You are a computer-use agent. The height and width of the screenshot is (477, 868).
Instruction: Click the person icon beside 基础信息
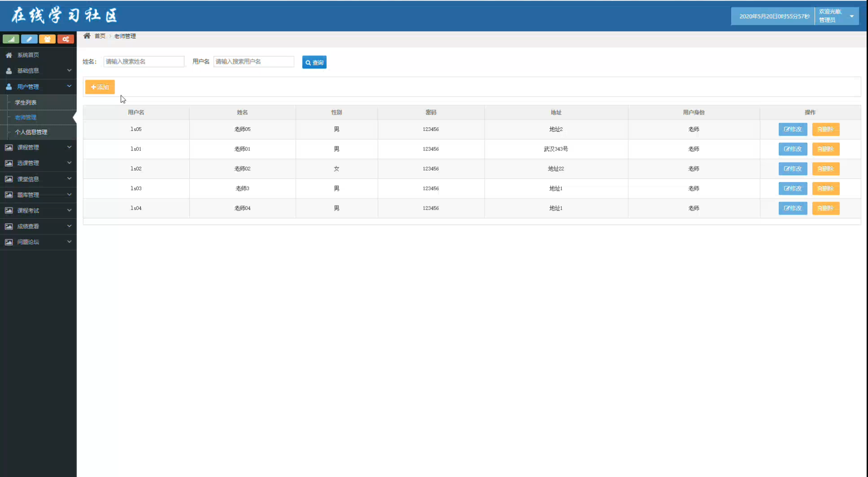9,71
